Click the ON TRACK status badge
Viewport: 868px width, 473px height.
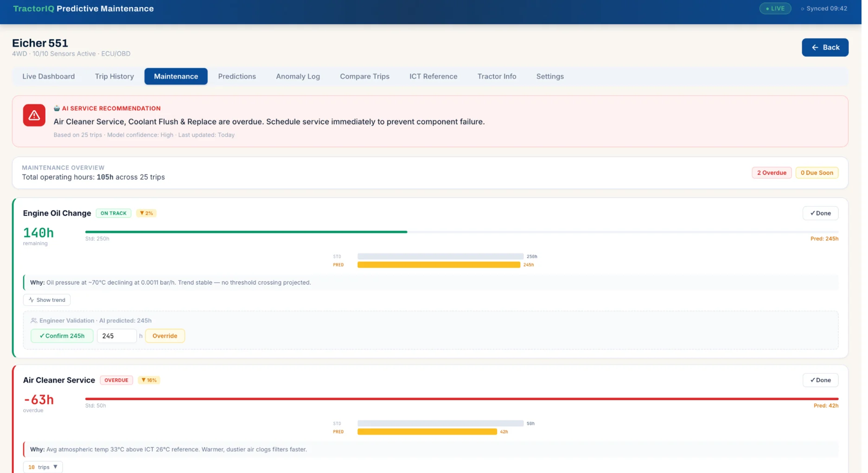[114, 213]
